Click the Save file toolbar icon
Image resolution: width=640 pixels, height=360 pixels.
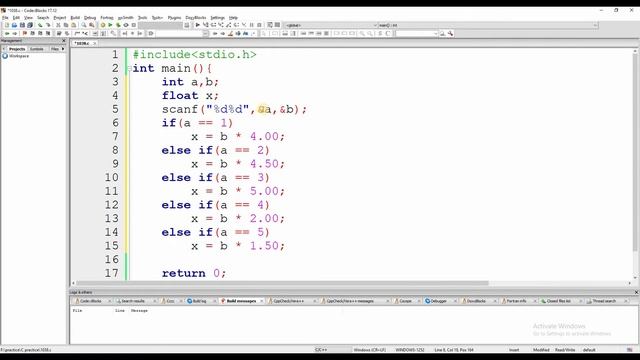[22, 25]
